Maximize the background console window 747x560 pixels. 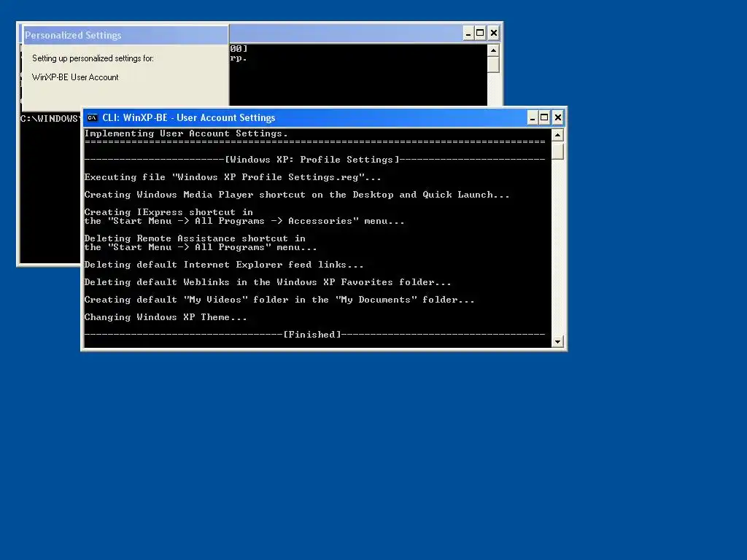click(480, 34)
